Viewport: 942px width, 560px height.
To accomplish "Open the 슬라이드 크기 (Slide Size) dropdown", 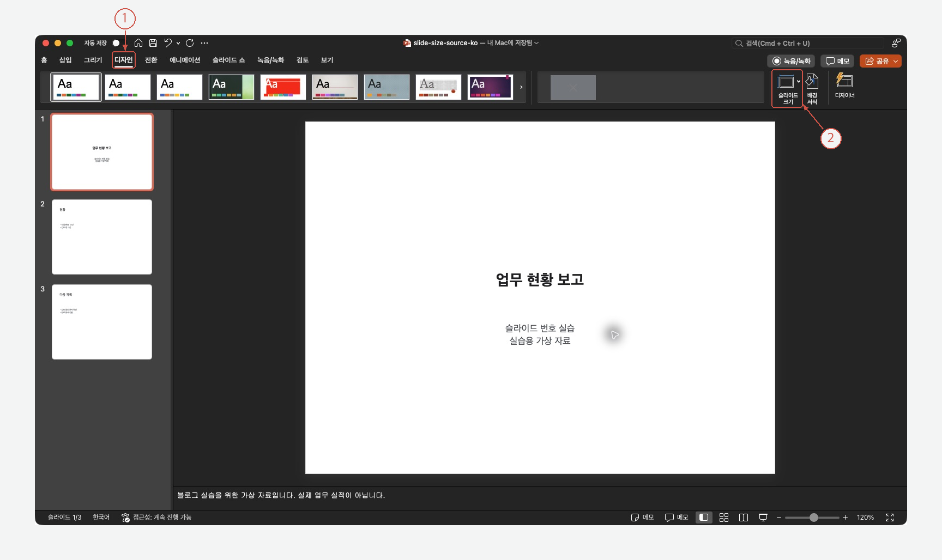I will click(788, 88).
